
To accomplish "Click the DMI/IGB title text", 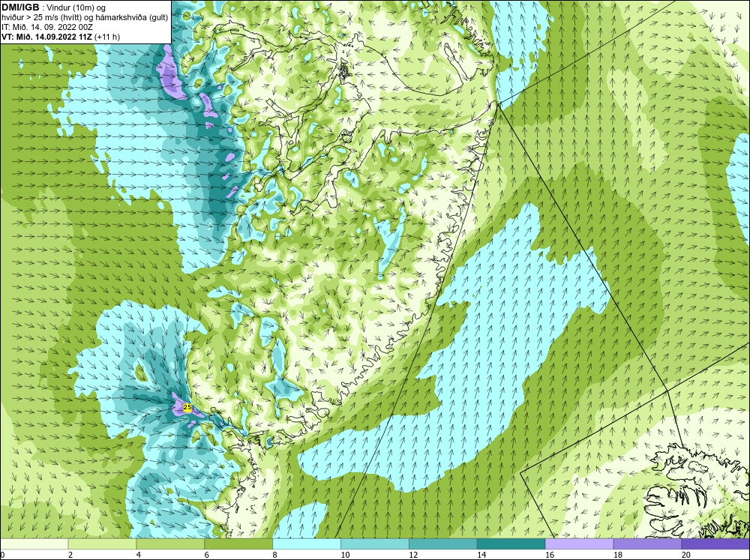I will point(20,7).
